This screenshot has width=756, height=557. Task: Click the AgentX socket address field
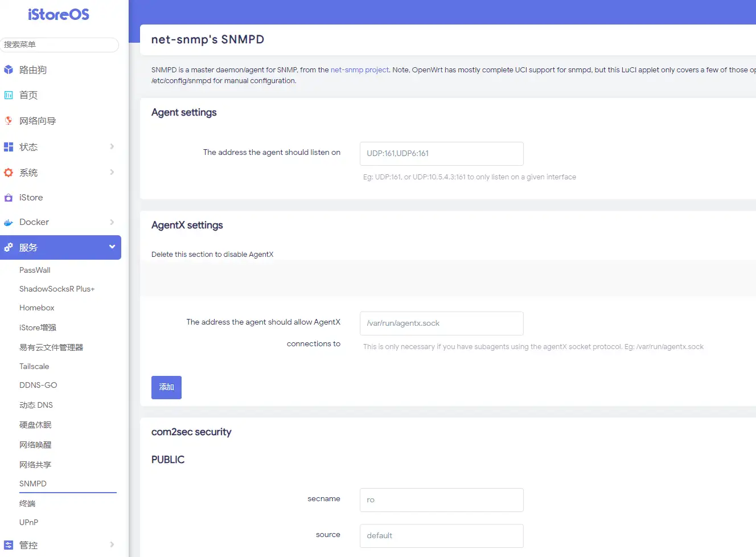(x=441, y=323)
